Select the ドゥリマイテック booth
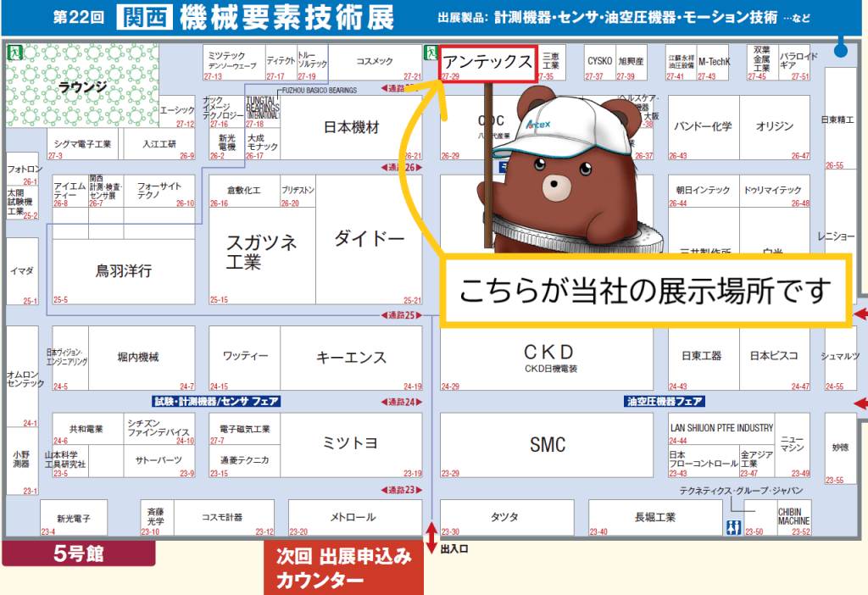This screenshot has height=595, width=868. 775,192
